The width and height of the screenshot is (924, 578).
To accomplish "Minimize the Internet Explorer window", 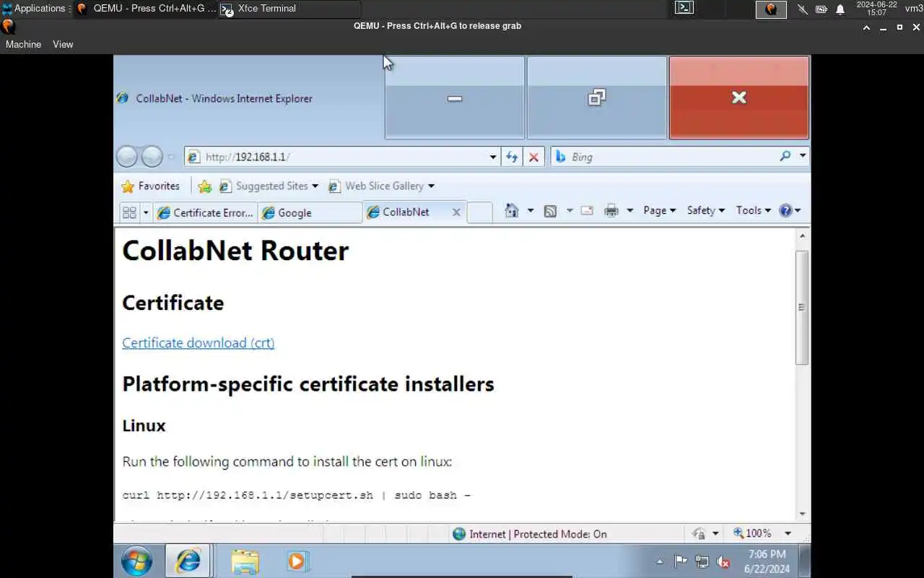I will (x=455, y=98).
